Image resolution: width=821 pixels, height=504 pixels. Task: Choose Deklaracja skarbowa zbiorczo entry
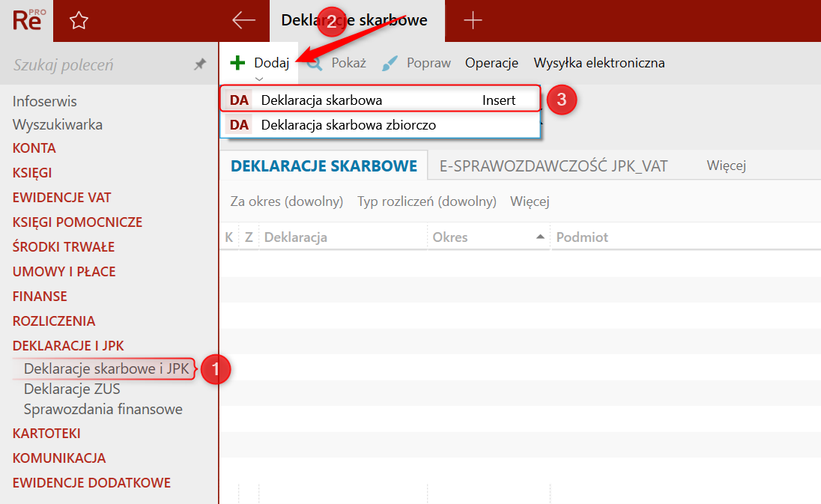(x=380, y=125)
